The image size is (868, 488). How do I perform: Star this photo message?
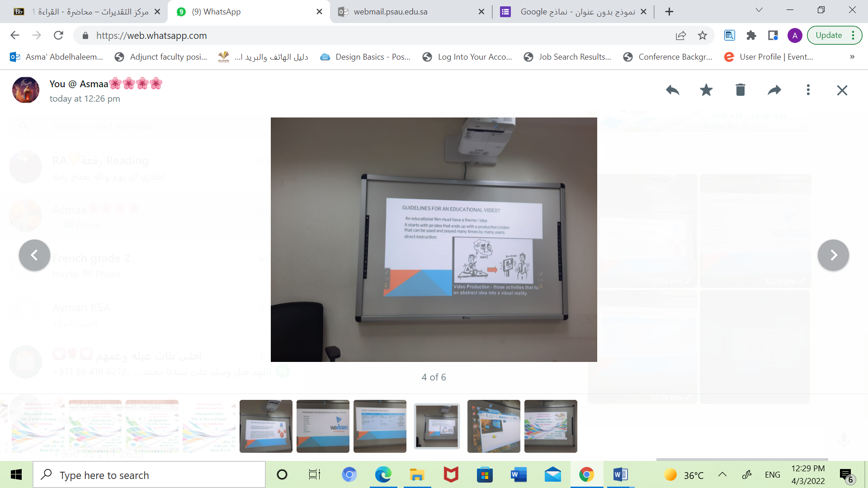(x=706, y=90)
